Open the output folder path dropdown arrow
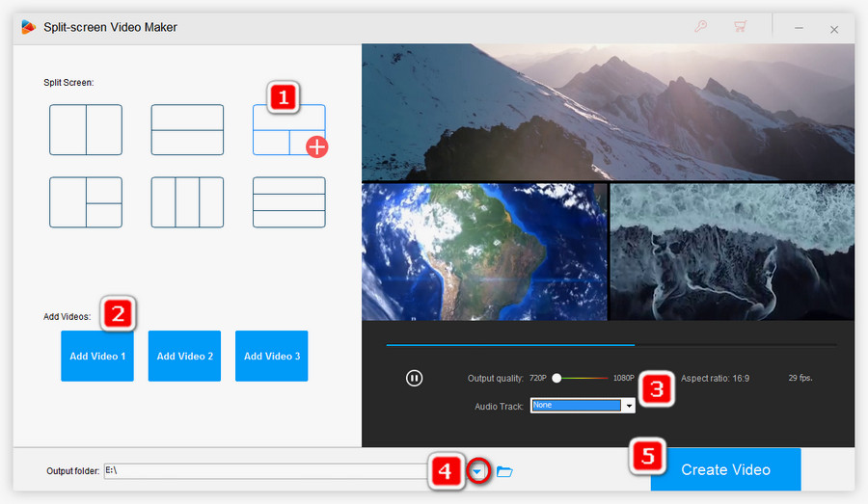 [x=479, y=471]
